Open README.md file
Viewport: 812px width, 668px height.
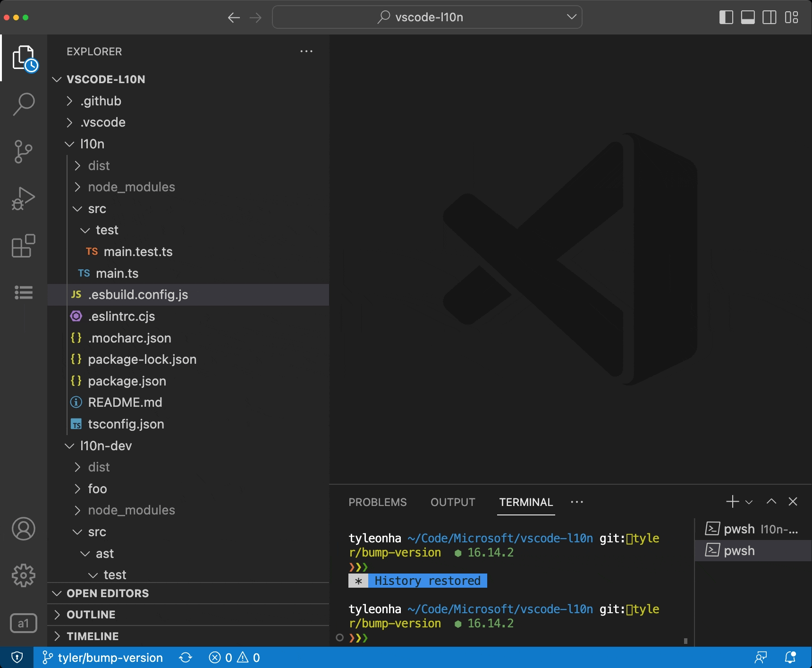pos(188,403)
